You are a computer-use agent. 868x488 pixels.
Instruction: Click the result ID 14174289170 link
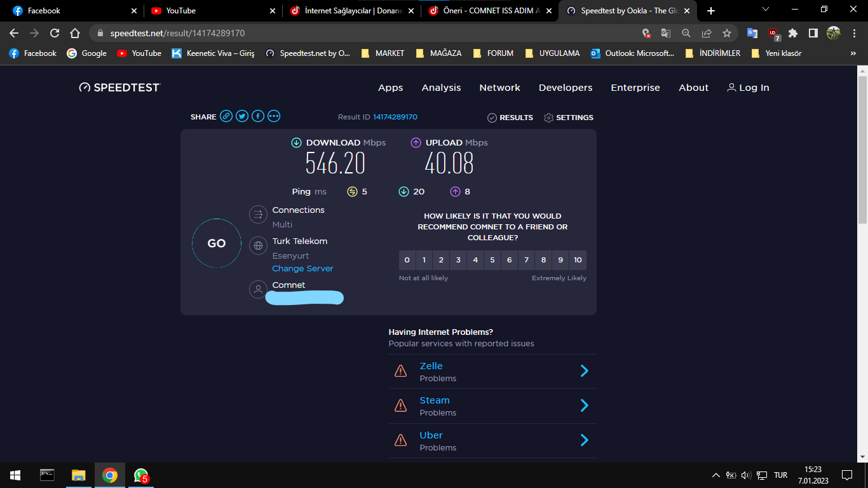pos(395,117)
